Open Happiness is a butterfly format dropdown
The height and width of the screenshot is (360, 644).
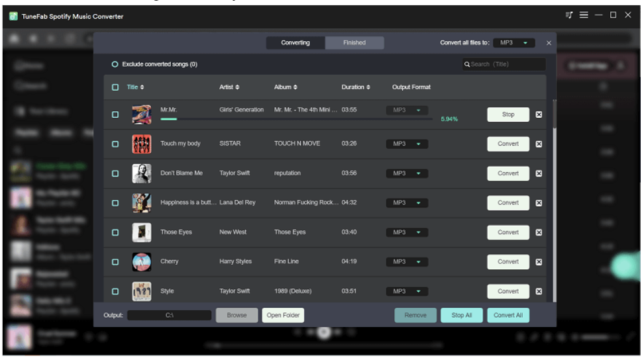click(x=407, y=203)
